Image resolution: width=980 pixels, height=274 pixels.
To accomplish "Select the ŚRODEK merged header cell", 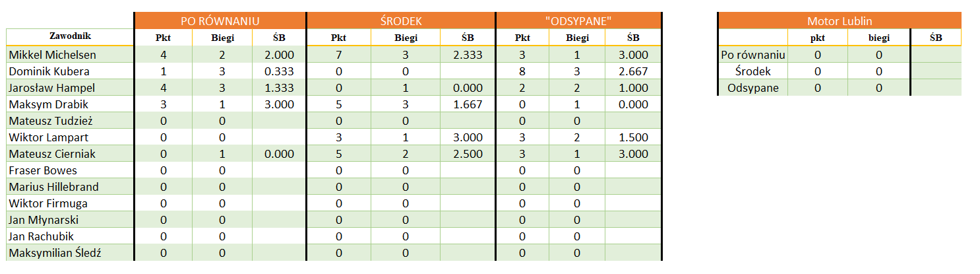I will click(400, 21).
